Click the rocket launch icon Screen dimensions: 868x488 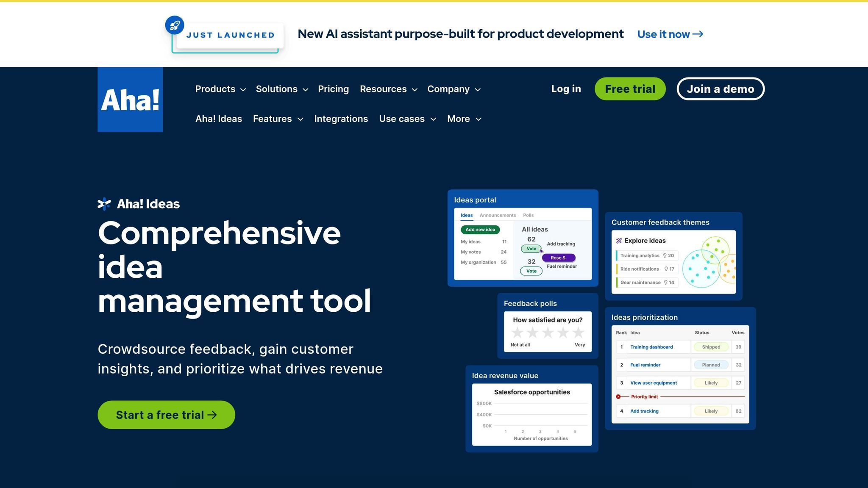175,25
